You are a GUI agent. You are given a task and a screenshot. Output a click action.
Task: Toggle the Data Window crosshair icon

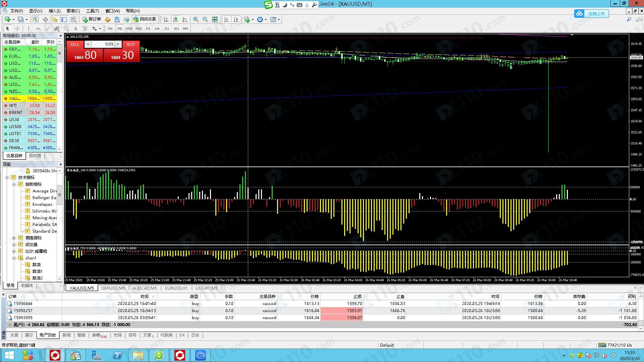(x=45, y=19)
